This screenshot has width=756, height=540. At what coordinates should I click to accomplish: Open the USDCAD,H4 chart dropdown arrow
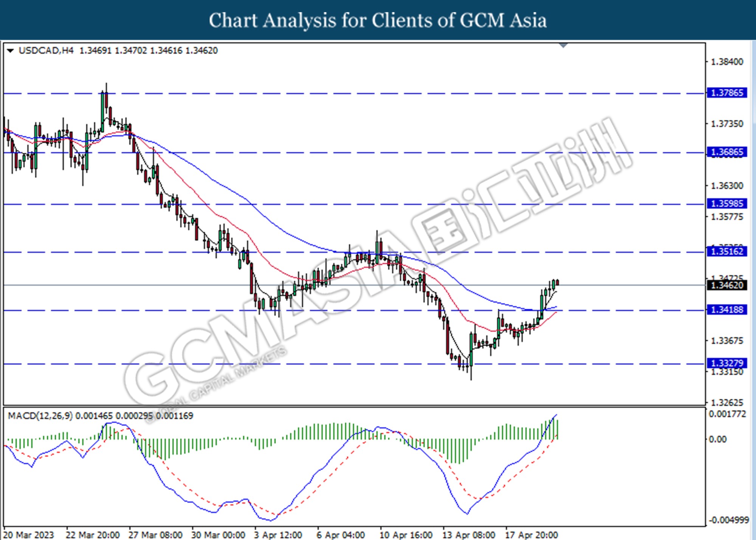pyautogui.click(x=10, y=51)
